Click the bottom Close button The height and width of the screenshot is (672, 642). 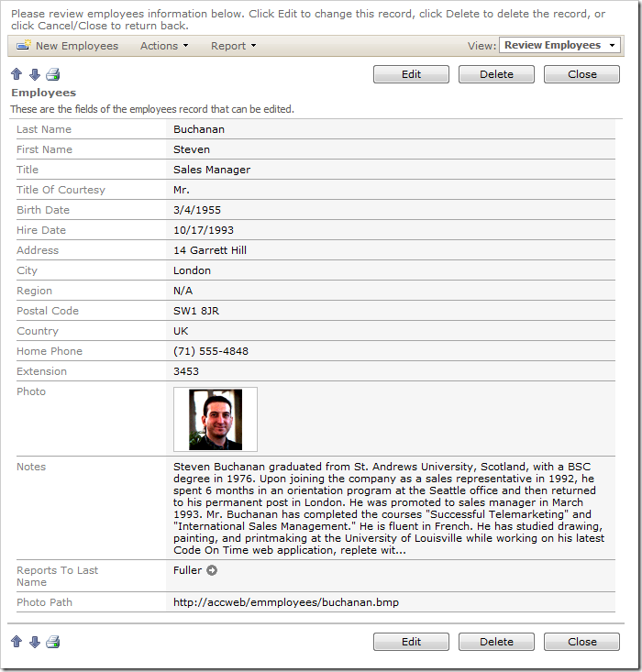pyautogui.click(x=581, y=642)
